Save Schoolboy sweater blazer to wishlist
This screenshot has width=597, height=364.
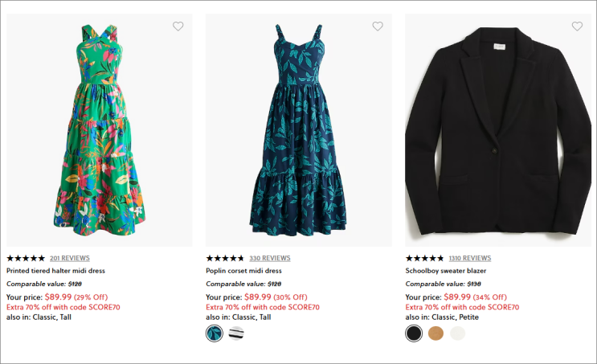[576, 27]
